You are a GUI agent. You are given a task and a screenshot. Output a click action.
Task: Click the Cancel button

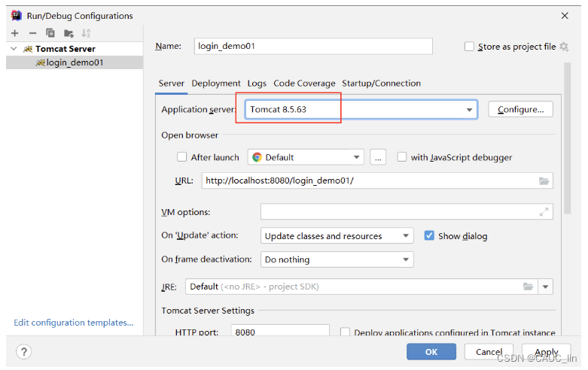(489, 352)
